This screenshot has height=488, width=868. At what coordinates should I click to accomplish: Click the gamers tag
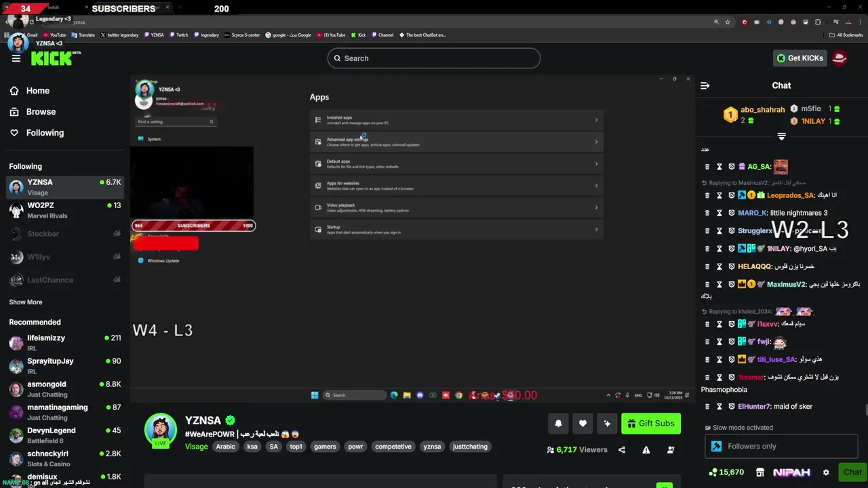[x=325, y=447]
